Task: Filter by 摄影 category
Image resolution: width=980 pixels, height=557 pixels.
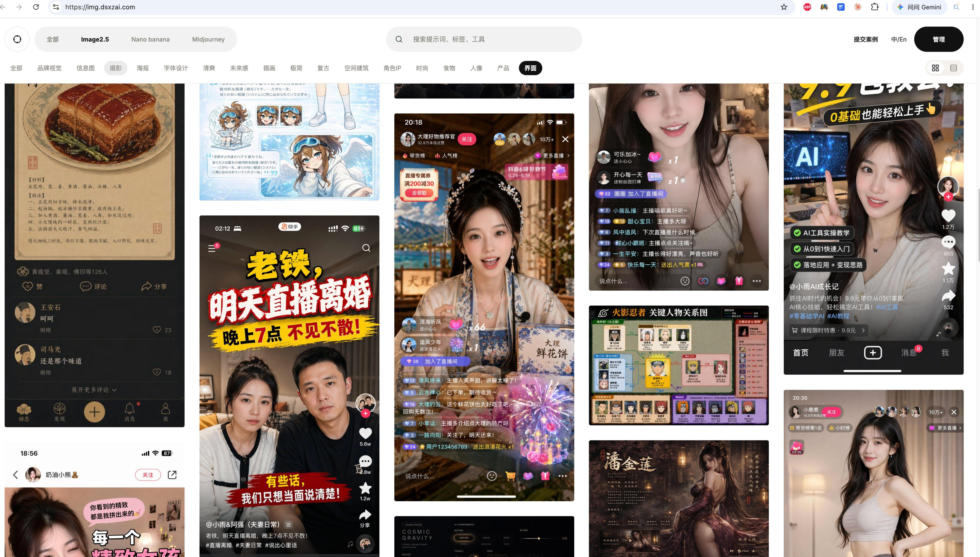Action: (116, 68)
